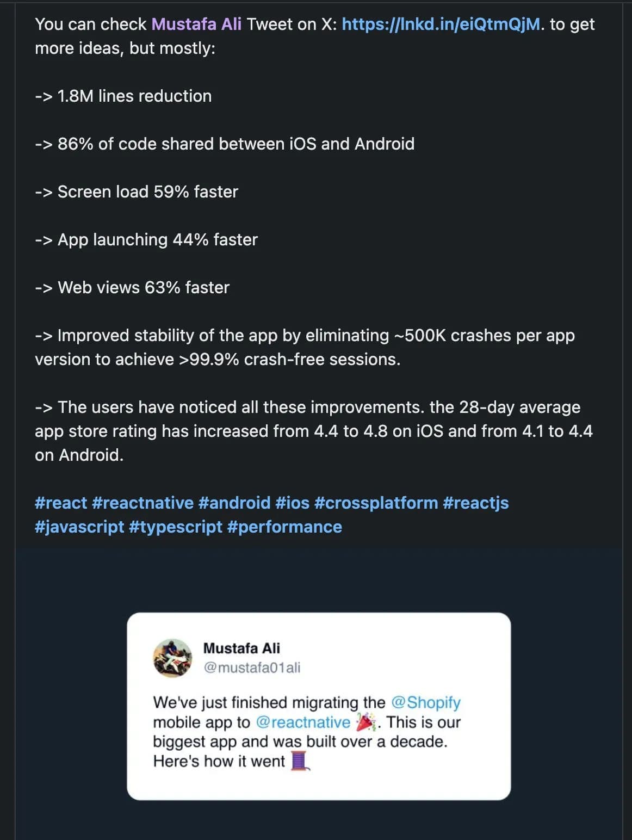Open the #ios hashtag
The image size is (632, 840).
click(x=292, y=503)
